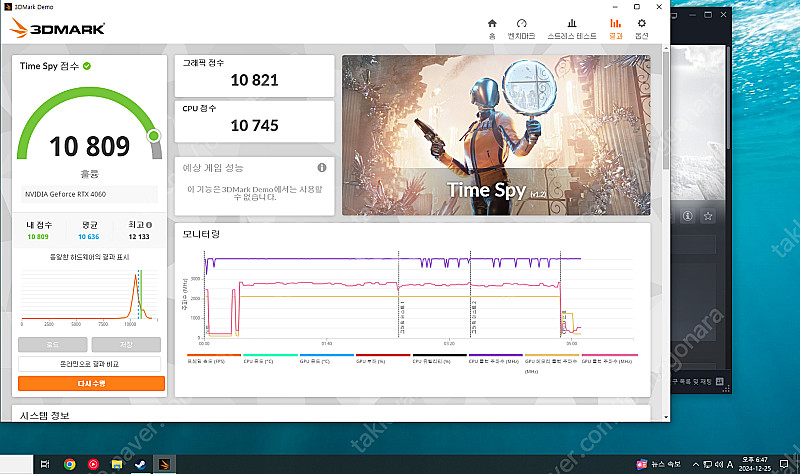Open the news widget on the taskbar
Image resolution: width=800 pixels, height=474 pixels.
pos(659,464)
